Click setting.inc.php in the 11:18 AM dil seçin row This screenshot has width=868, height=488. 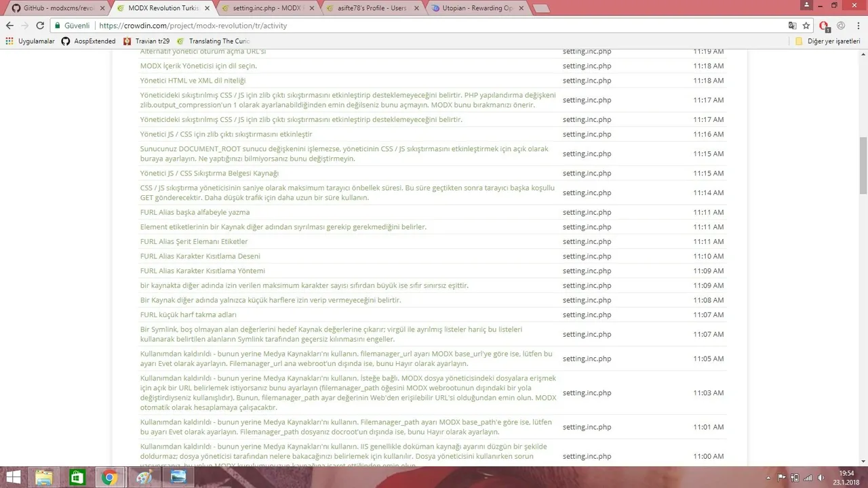point(587,66)
